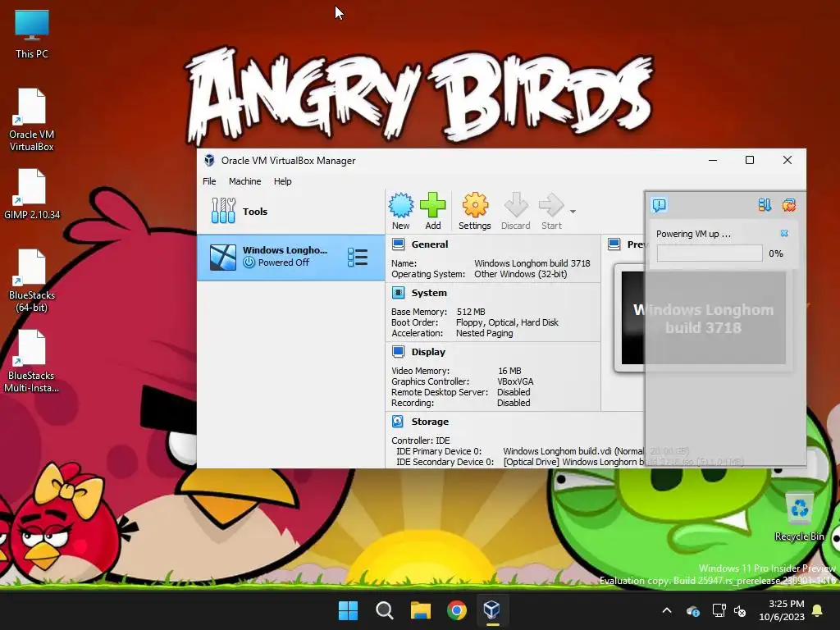
Task: Open Google Chrome from taskbar
Action: [x=457, y=610]
